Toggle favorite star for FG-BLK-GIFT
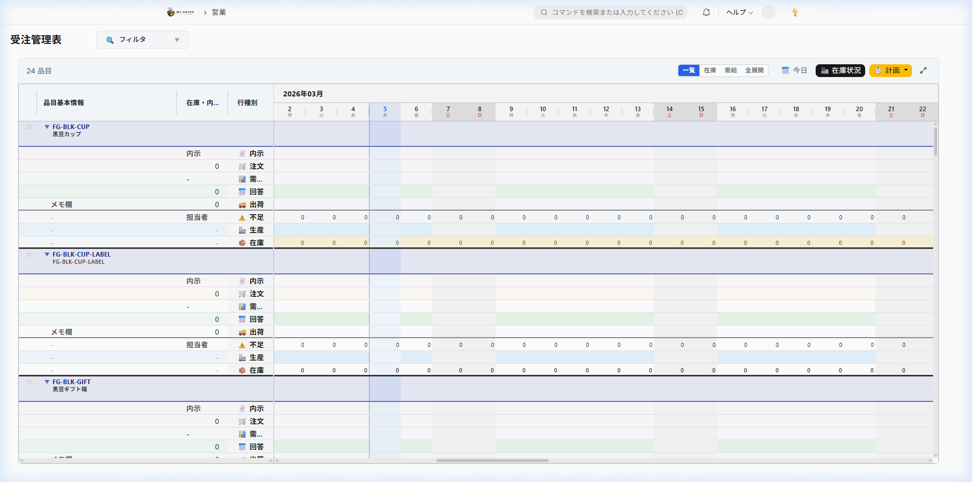980x482 pixels. [x=29, y=382]
